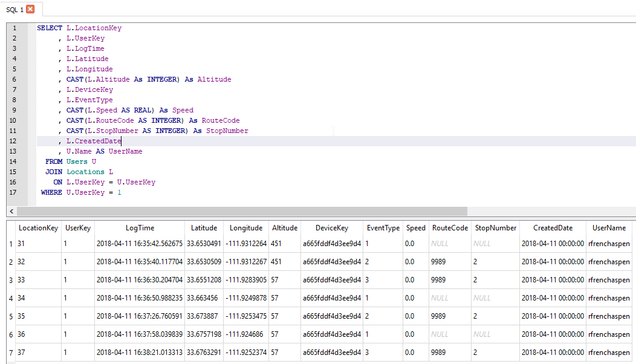Screen dimensions: 636x364
Task: Sort by Altitude column header
Action: (x=285, y=228)
